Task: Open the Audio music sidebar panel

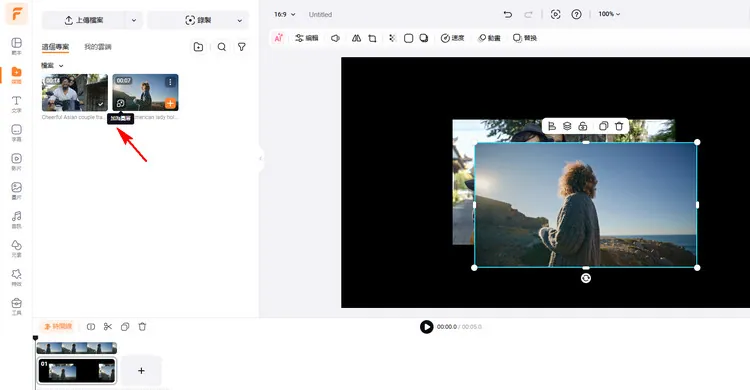Action: coord(16,220)
